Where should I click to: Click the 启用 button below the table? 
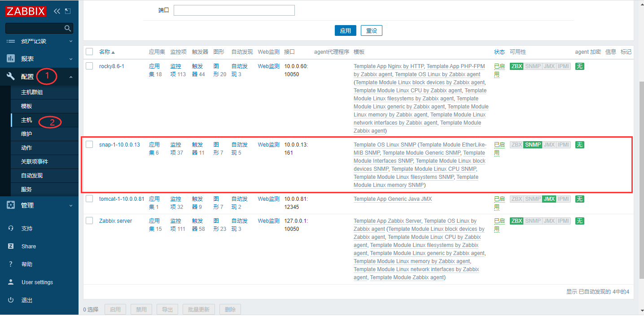115,309
